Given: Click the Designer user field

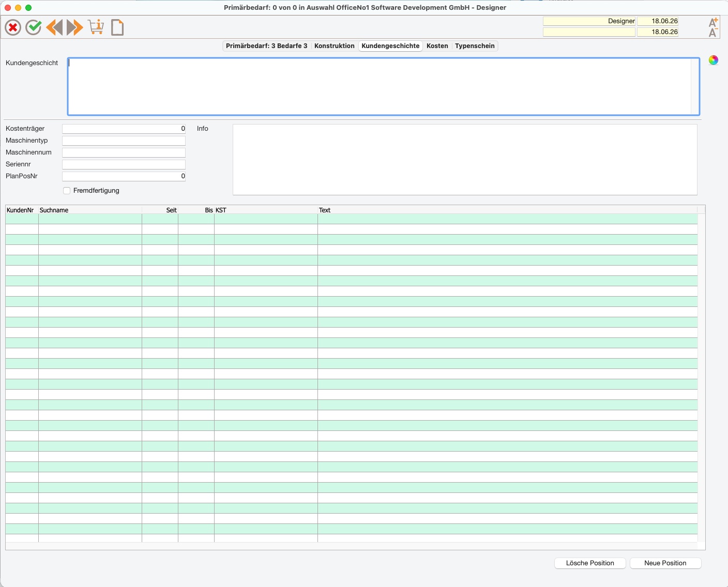Looking at the screenshot, I should (x=589, y=21).
